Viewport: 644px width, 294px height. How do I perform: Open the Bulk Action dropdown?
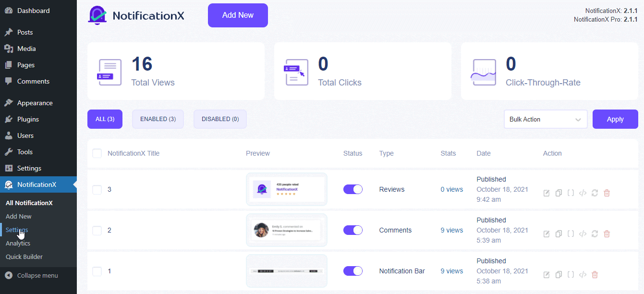[546, 119]
